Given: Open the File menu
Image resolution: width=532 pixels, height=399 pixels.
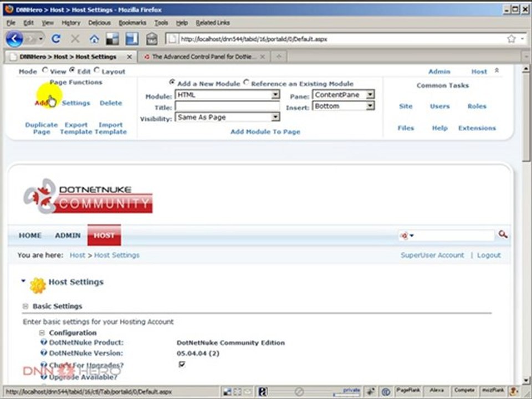Looking at the screenshot, I should 11,23.
